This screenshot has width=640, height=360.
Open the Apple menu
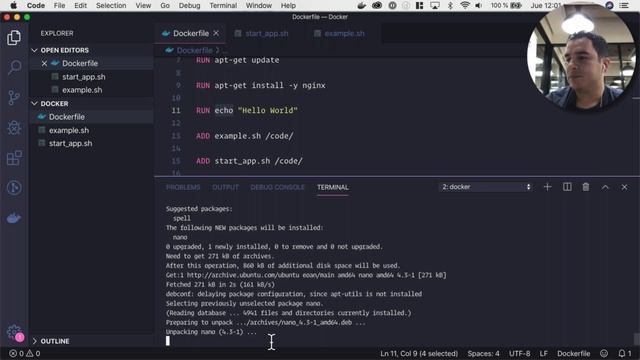pyautogui.click(x=13, y=5)
